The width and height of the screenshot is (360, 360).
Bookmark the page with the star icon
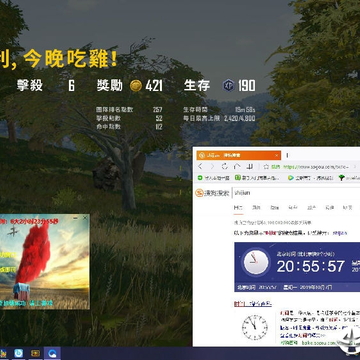click(266, 166)
